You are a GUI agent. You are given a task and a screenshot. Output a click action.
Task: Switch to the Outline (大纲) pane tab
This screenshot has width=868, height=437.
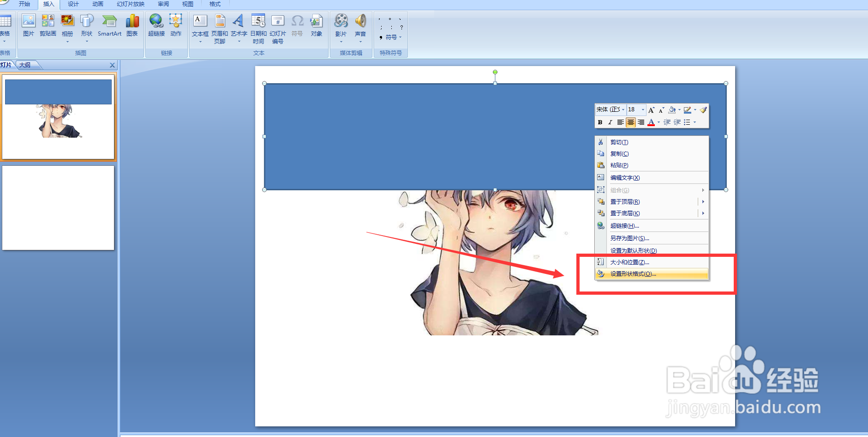tap(26, 65)
